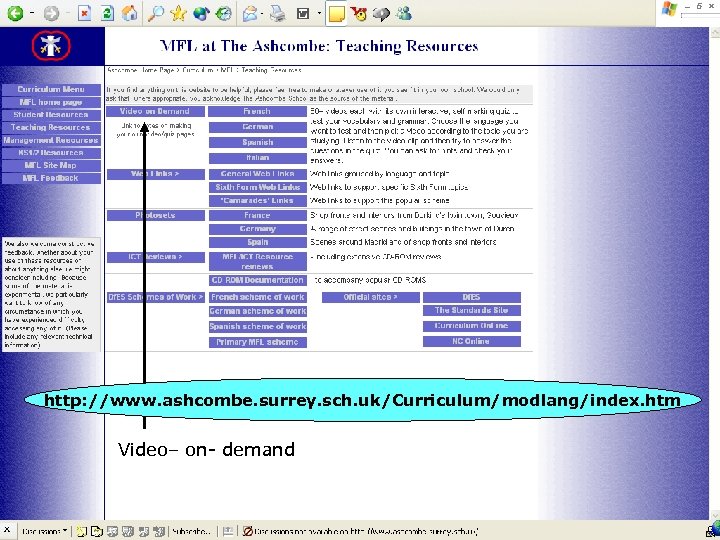Print the page using the printer icon
This screenshot has width=720, height=540.
[x=277, y=13]
